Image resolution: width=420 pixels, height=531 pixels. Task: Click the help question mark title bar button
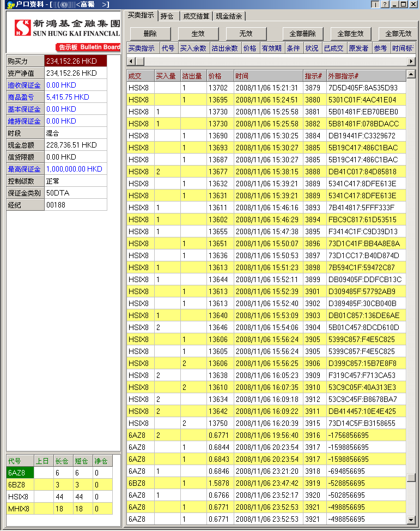point(385,4)
